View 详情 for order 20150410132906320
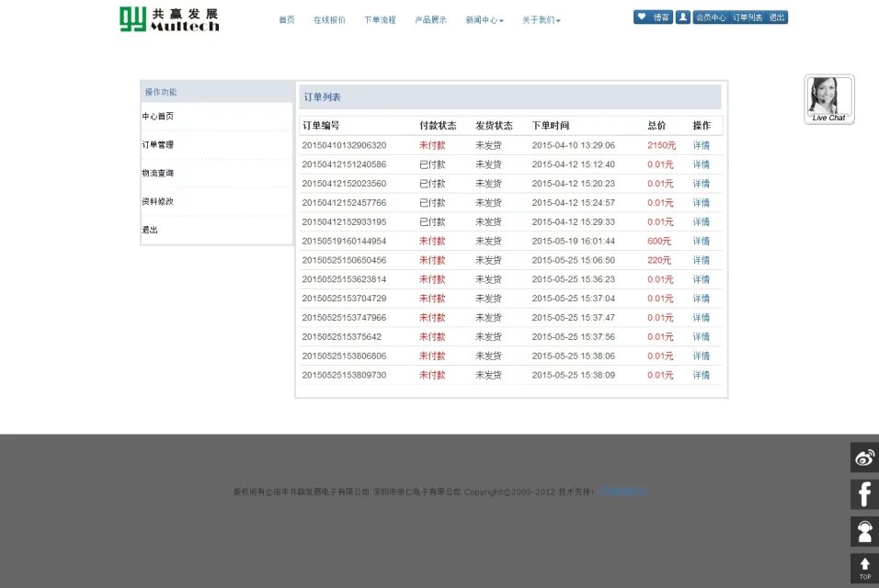Image resolution: width=879 pixels, height=588 pixels. tap(701, 145)
